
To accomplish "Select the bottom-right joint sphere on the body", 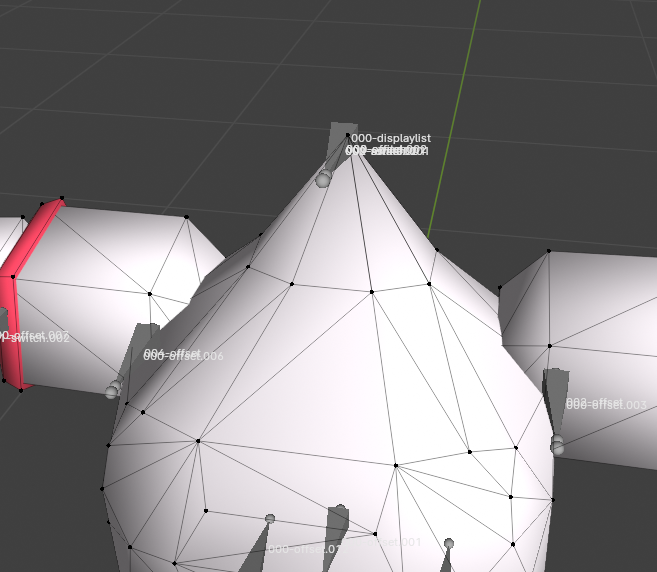I will click(449, 543).
